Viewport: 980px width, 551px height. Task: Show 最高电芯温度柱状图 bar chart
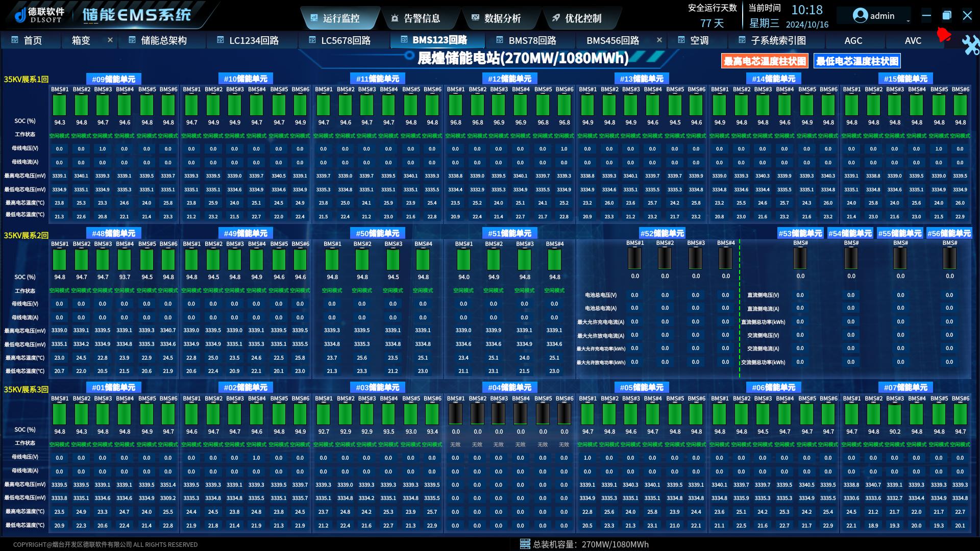pos(765,61)
